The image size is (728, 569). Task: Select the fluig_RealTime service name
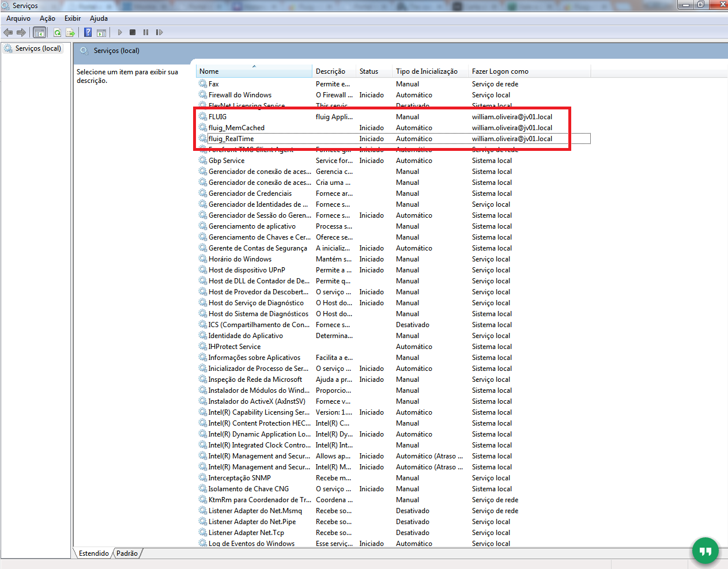[231, 138]
